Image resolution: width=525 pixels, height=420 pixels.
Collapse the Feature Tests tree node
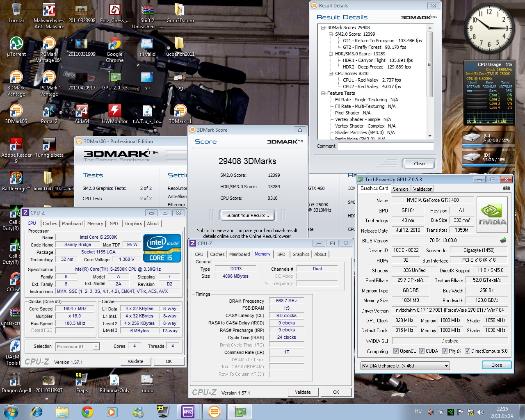click(323, 93)
